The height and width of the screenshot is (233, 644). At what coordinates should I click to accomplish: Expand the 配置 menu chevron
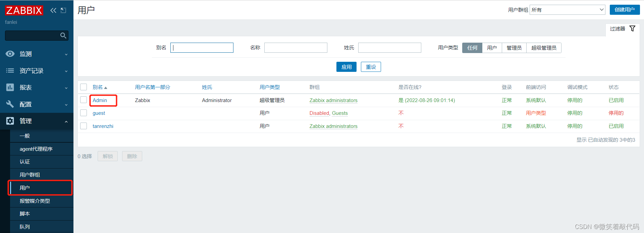pyautogui.click(x=66, y=105)
